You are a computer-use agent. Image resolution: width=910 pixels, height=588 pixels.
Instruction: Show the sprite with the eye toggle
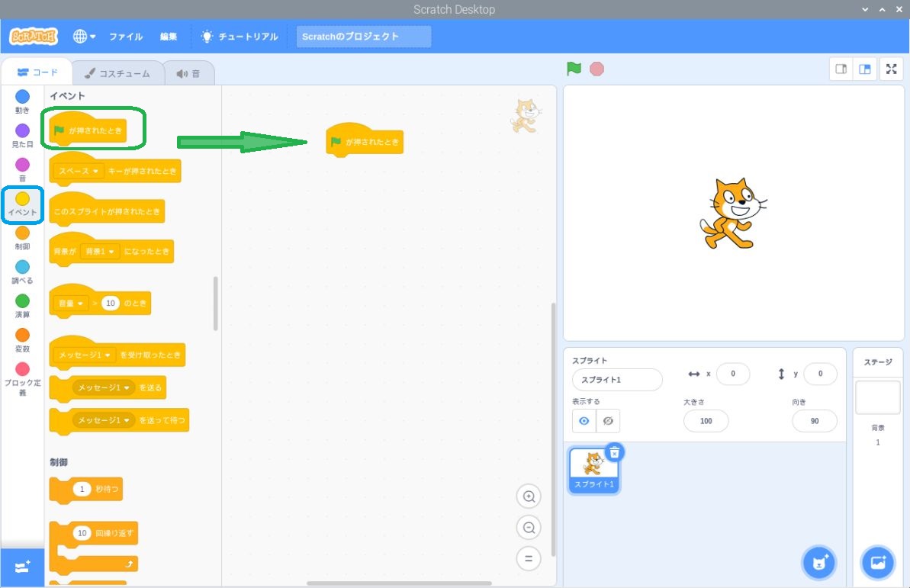pos(584,420)
